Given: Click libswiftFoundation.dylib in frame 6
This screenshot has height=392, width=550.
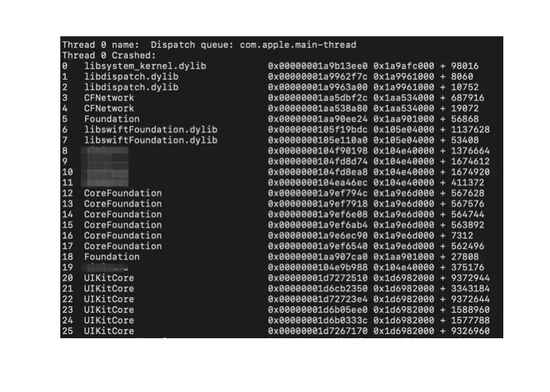Looking at the screenshot, I should (x=150, y=130).
